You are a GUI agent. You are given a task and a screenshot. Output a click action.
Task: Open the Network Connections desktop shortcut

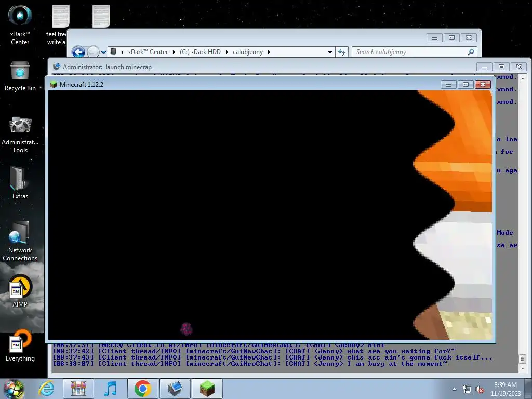20,241
